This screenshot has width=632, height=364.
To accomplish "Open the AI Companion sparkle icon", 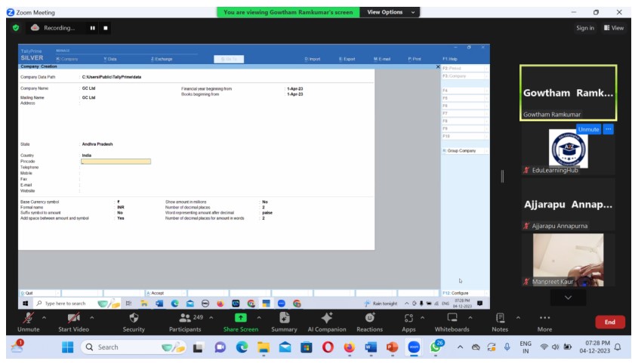I will pyautogui.click(x=326, y=319).
